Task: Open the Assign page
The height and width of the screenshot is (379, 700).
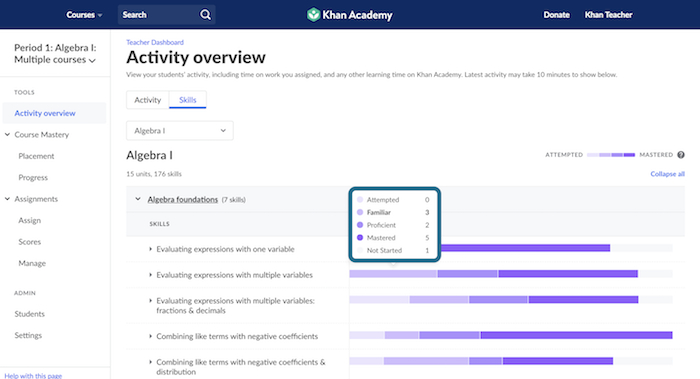Action: coord(29,220)
